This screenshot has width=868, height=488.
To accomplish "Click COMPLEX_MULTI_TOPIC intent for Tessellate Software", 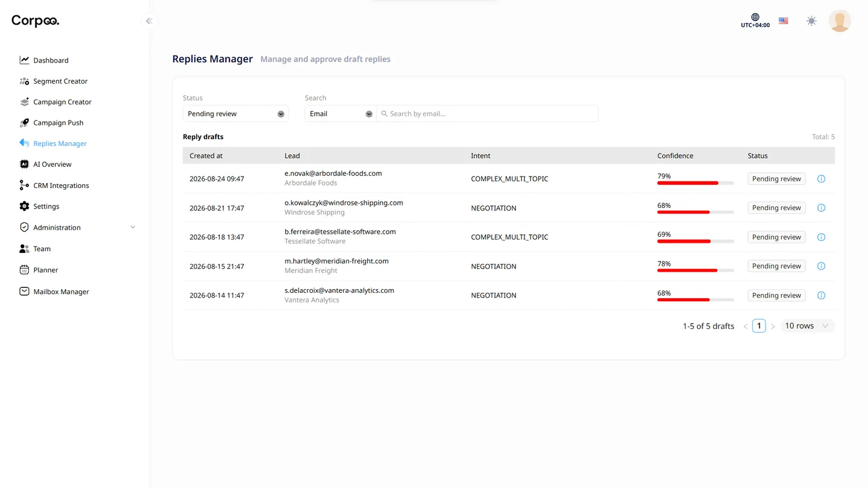I will coord(509,237).
